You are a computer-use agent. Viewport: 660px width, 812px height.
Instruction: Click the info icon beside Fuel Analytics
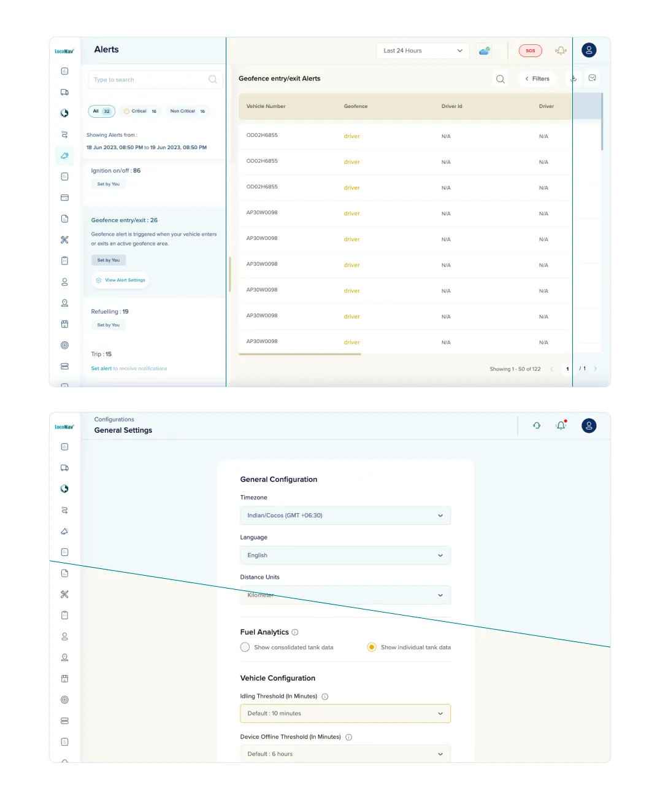click(x=295, y=632)
